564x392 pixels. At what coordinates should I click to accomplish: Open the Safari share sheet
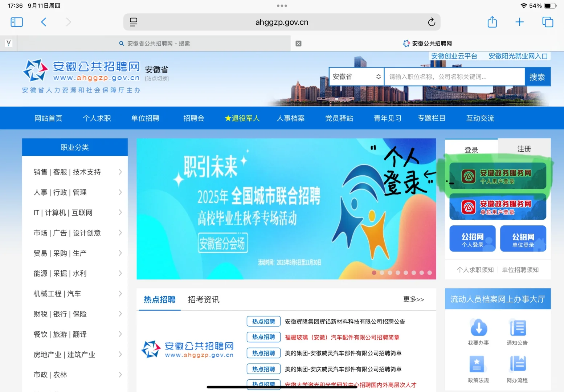point(492,22)
